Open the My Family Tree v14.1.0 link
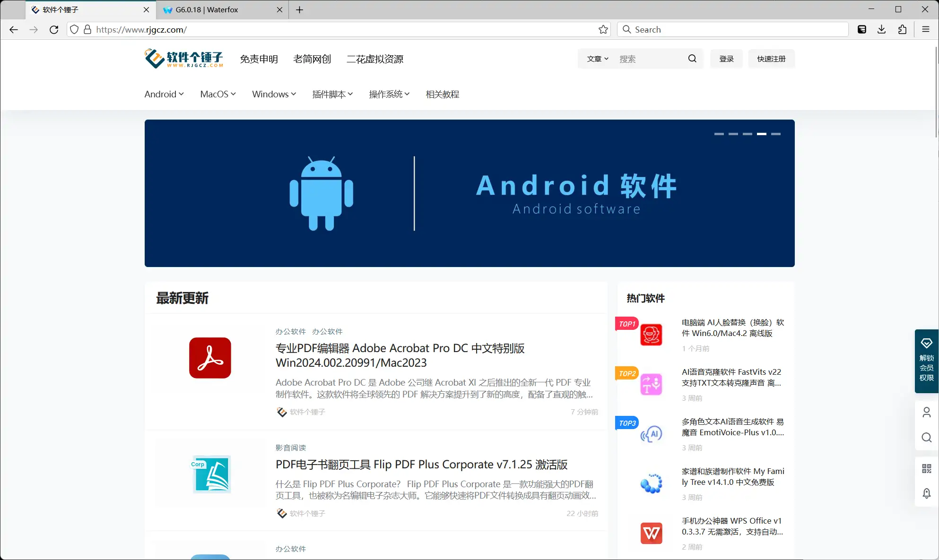The width and height of the screenshot is (939, 560). [x=733, y=477]
